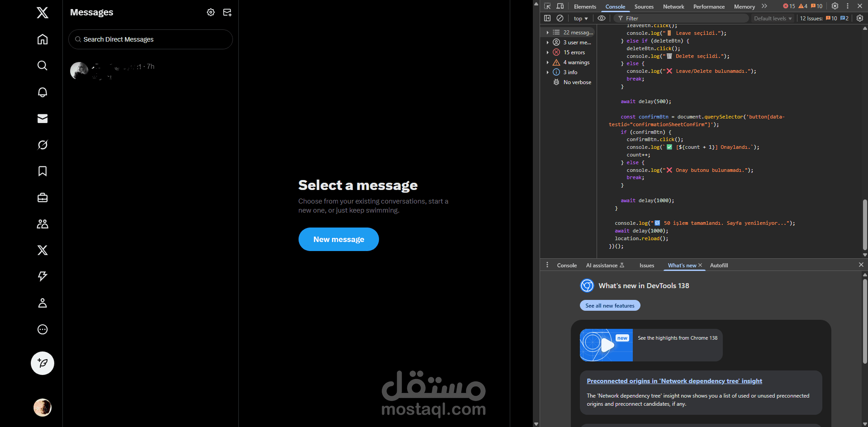Go to the Home feed icon
The image size is (868, 427).
pyautogui.click(x=43, y=39)
